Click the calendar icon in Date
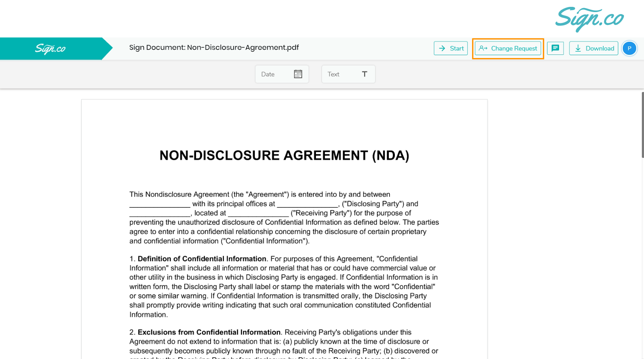644x359 pixels. (x=298, y=74)
